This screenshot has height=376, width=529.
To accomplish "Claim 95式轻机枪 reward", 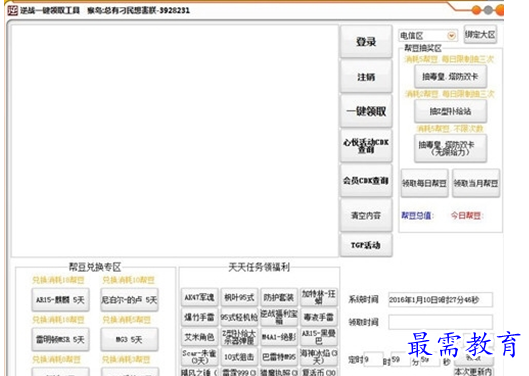I will coord(239,317).
